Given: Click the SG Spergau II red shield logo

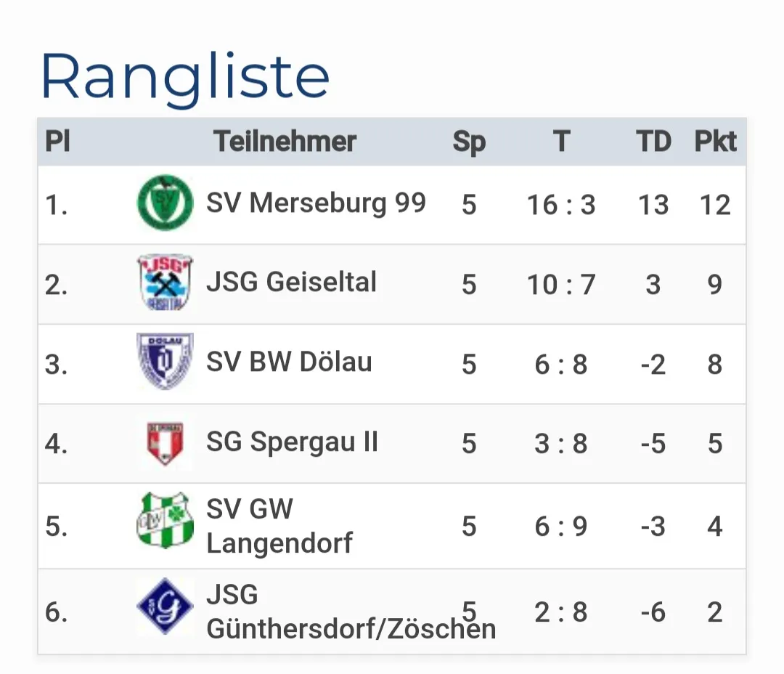Looking at the screenshot, I should [x=165, y=443].
